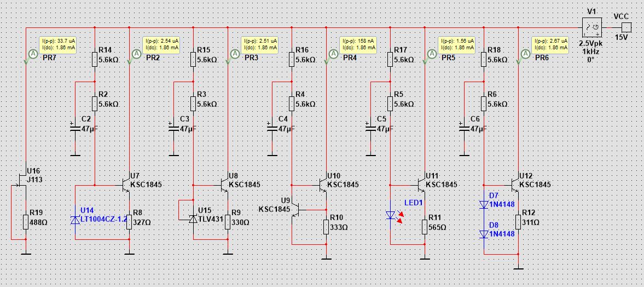This screenshot has height=287, width=644.
Task: Select the D7 1N4148 diode symbol
Action: pyautogui.click(x=484, y=205)
